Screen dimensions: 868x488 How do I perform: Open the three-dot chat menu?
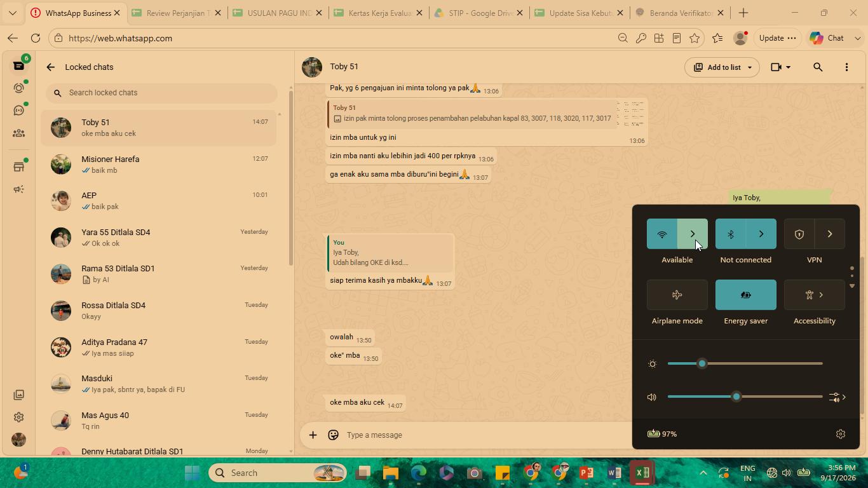click(846, 67)
